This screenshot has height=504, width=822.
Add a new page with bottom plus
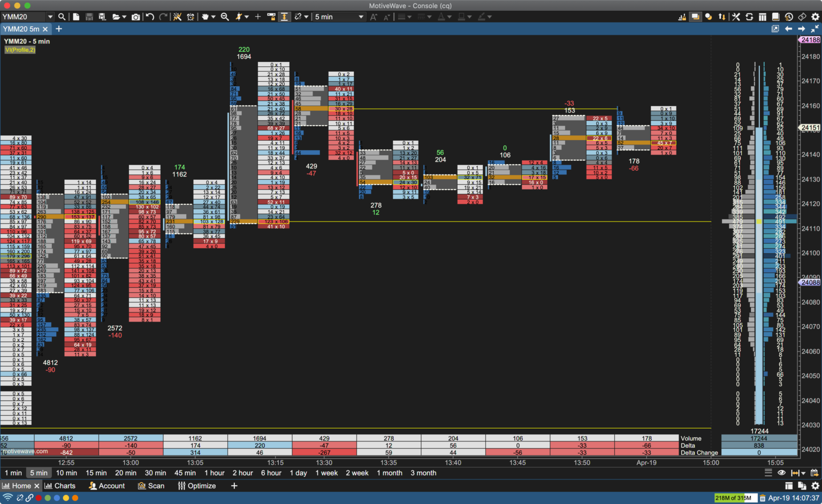click(x=234, y=486)
